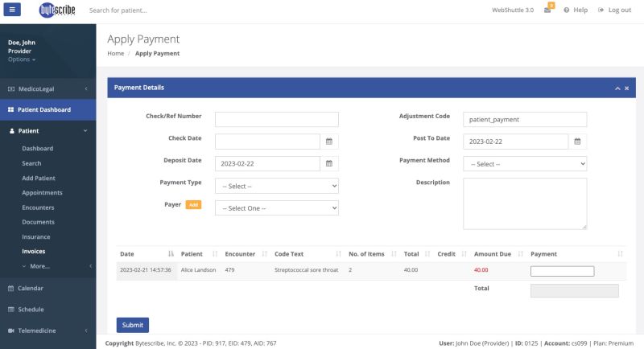
Task: Open Calendar from the sidebar
Action: click(31, 288)
